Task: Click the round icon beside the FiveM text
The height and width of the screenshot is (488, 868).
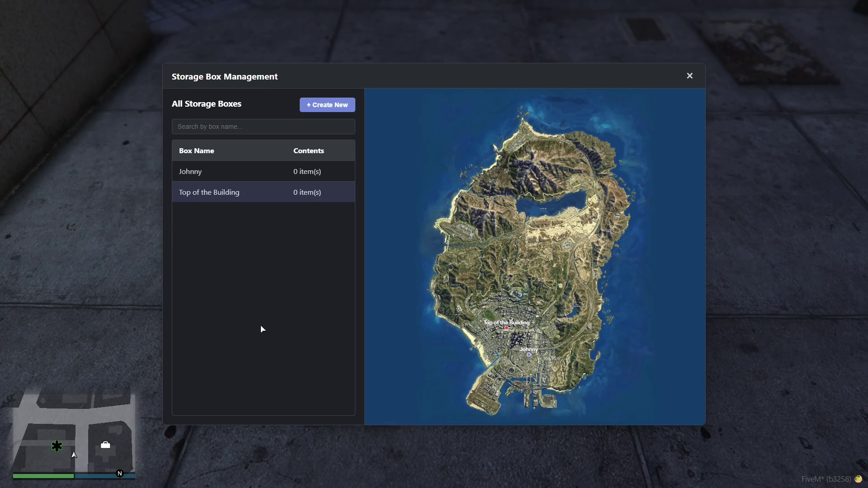Action: click(858, 479)
